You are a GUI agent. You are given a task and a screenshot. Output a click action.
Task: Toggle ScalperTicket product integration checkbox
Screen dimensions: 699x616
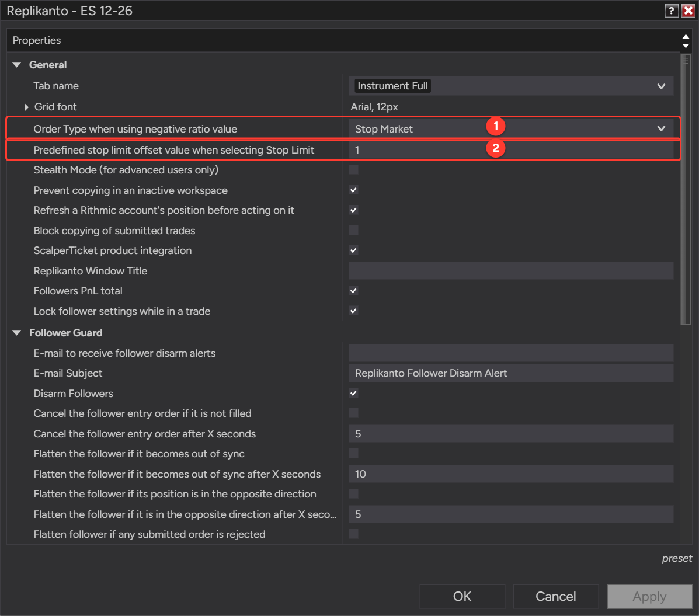pos(353,250)
